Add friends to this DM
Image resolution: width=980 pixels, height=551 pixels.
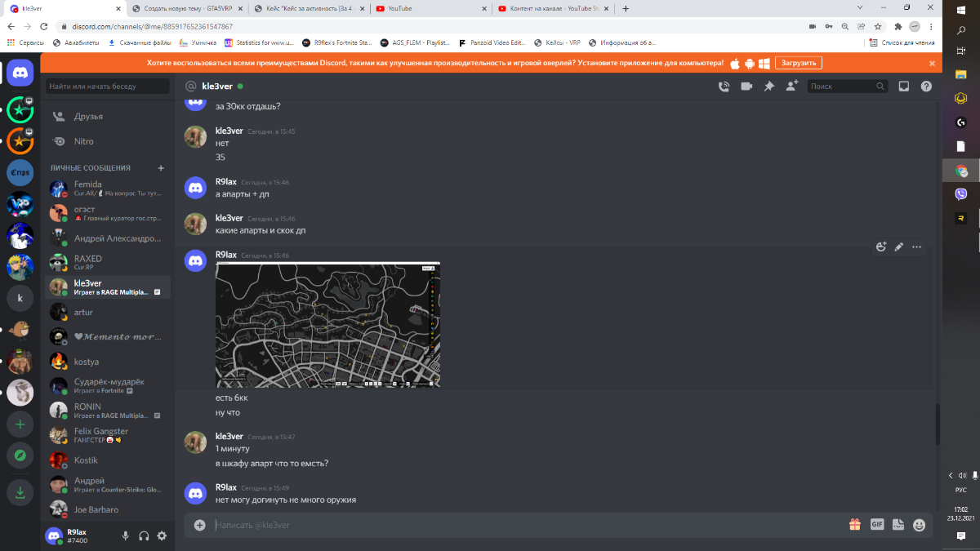[791, 87]
